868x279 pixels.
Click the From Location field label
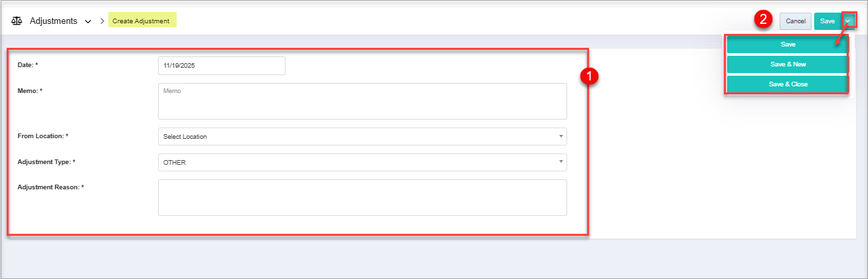pyautogui.click(x=43, y=136)
